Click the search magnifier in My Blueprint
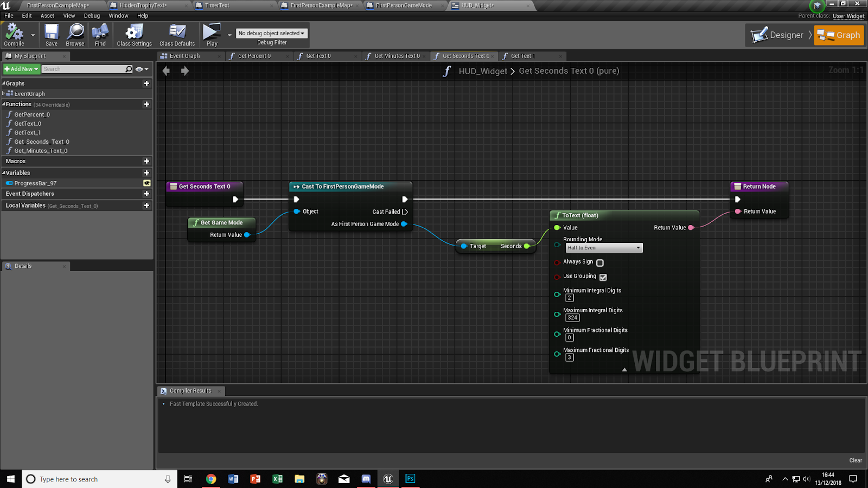The image size is (868, 488). (x=129, y=69)
